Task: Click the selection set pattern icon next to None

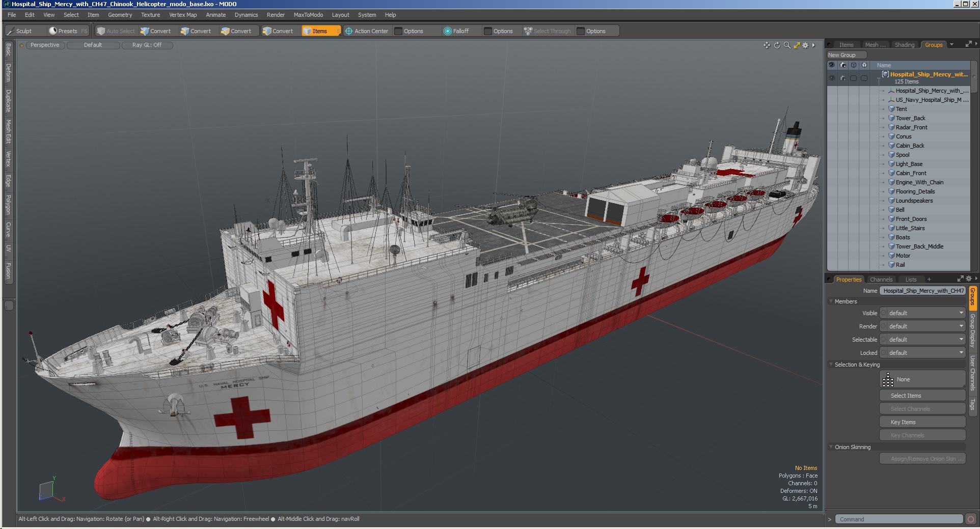Action: (x=888, y=379)
